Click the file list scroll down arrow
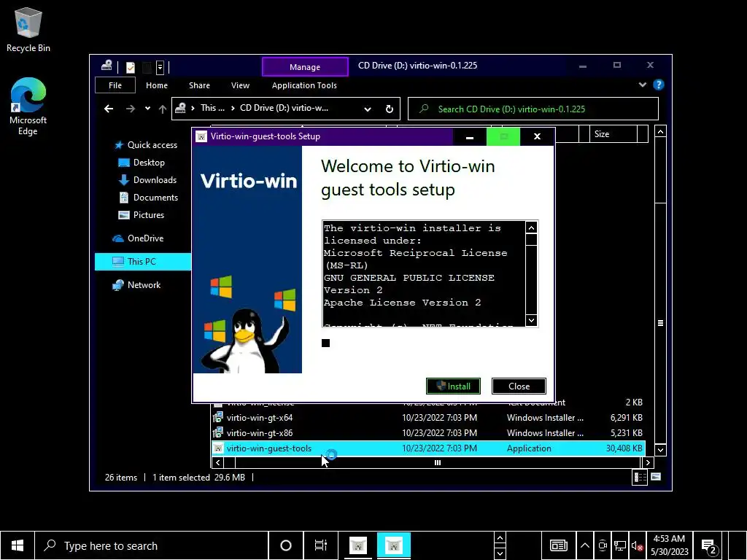747x560 pixels. pyautogui.click(x=660, y=449)
